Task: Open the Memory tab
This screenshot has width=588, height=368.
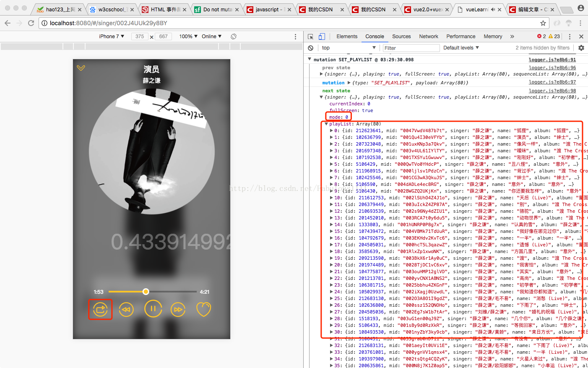Action: point(493,37)
